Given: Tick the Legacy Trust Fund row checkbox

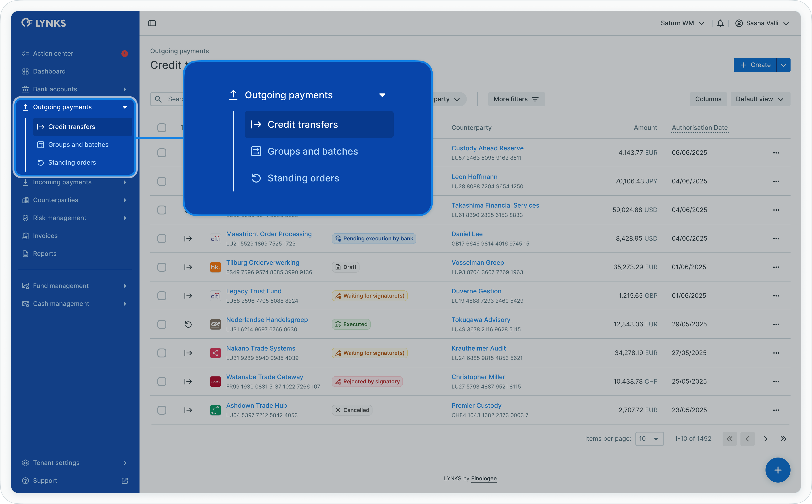Looking at the screenshot, I should 162,296.
